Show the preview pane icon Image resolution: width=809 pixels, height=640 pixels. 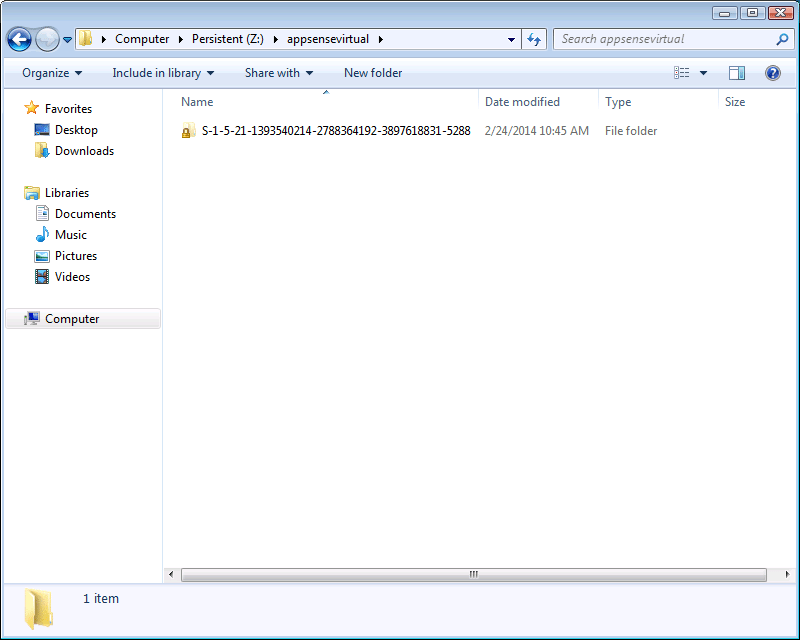[x=737, y=73]
